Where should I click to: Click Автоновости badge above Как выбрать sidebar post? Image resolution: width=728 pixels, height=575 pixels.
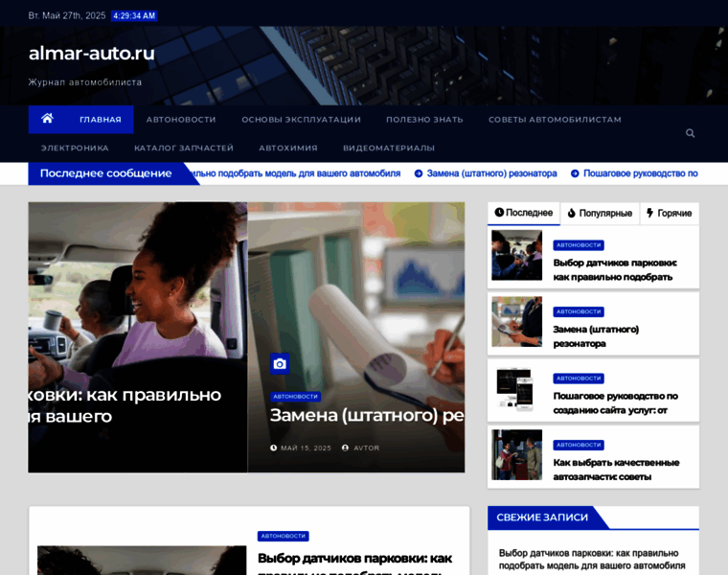click(579, 445)
